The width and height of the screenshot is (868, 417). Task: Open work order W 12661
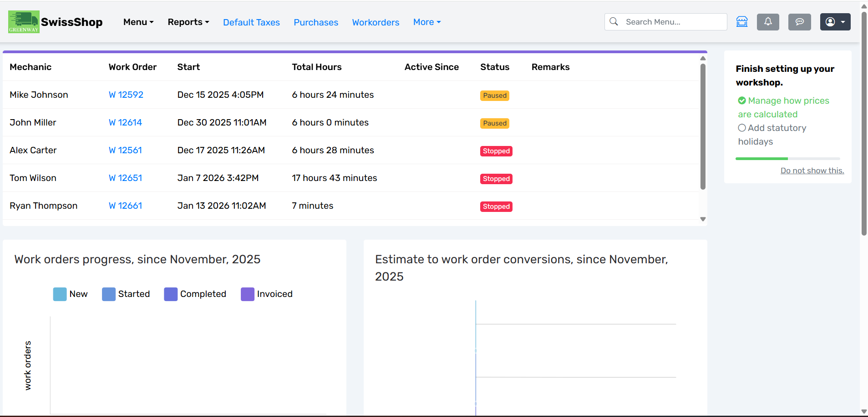coord(125,206)
